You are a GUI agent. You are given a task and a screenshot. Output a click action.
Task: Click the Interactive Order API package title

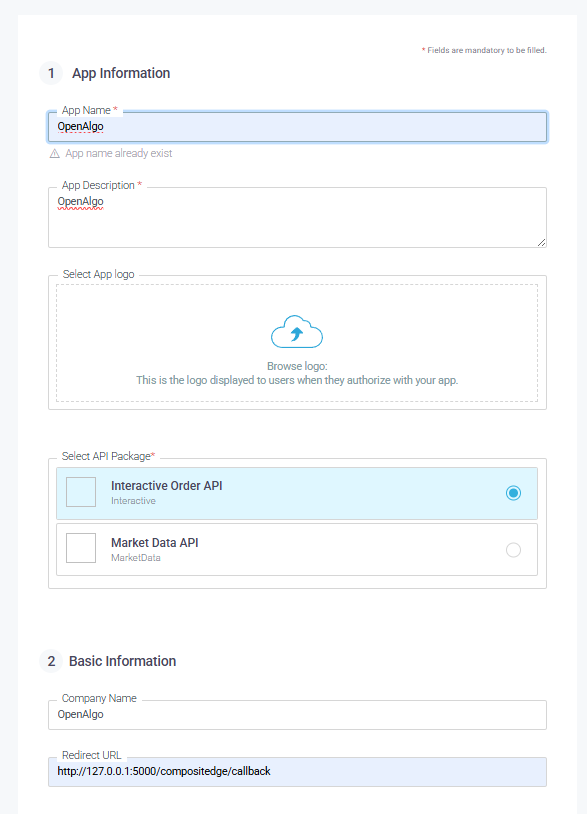click(x=167, y=485)
